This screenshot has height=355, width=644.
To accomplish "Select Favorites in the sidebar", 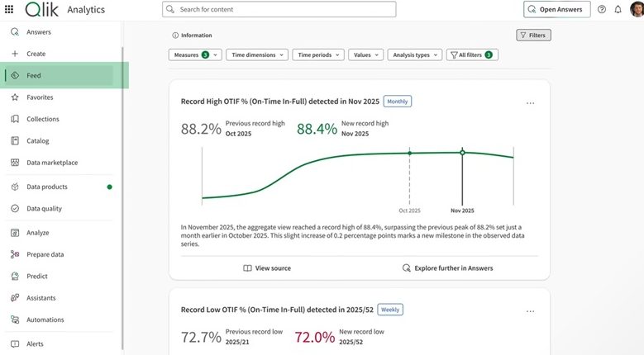I will tap(40, 97).
